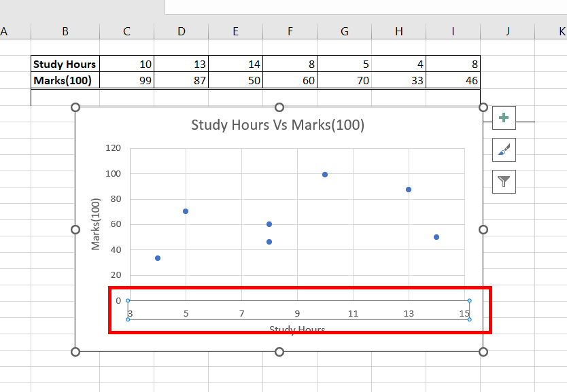Viewport: 567px width, 392px height.
Task: Select cell with value 60 in Marks row
Action: [x=290, y=80]
